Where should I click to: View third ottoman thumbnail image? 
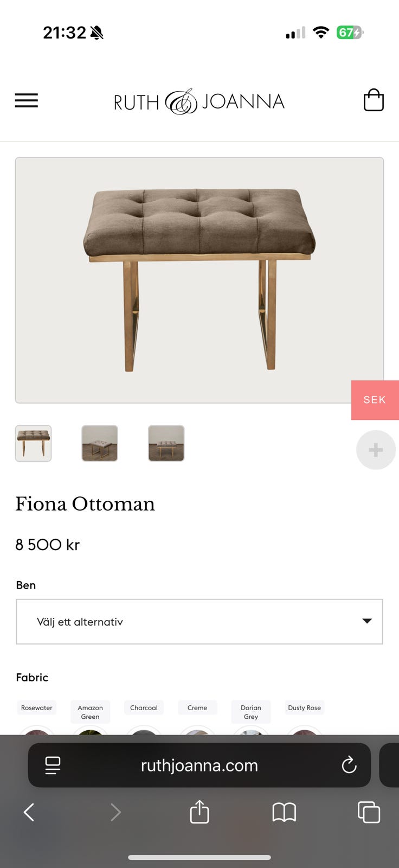[x=166, y=443]
